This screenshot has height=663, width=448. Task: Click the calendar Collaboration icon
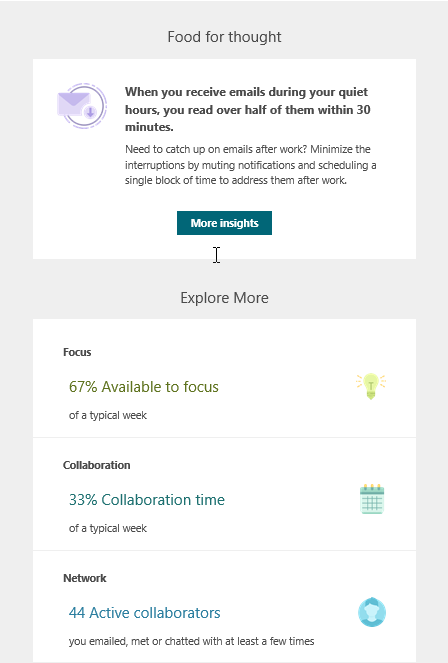pos(372,499)
